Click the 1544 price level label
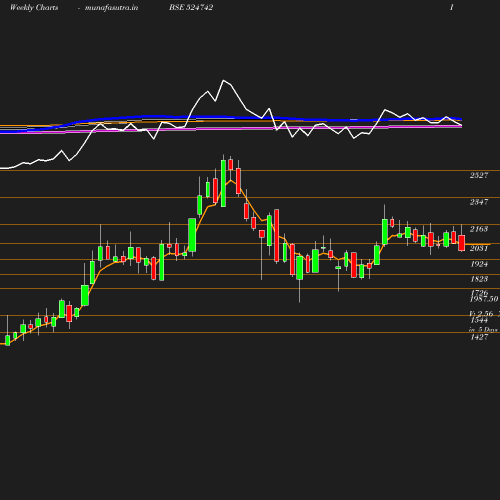The height and width of the screenshot is (500, 500). (x=479, y=320)
